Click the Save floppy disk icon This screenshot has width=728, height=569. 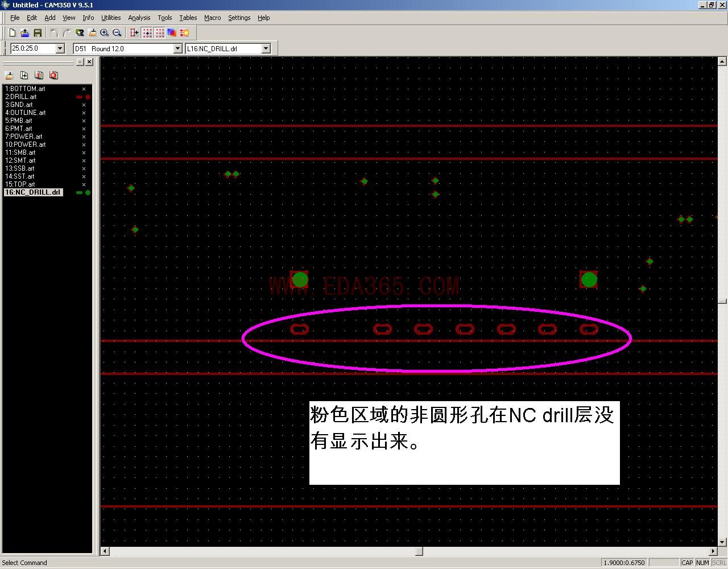[x=38, y=33]
